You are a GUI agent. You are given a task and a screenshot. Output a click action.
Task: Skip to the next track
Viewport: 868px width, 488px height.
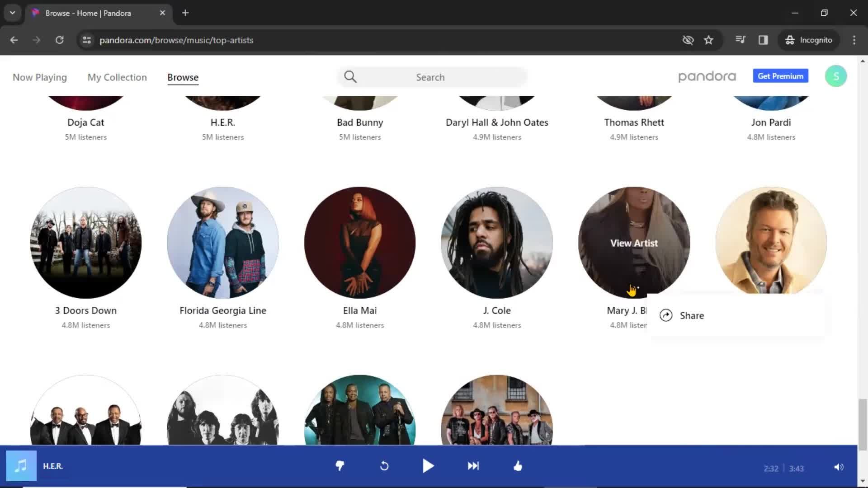473,466
